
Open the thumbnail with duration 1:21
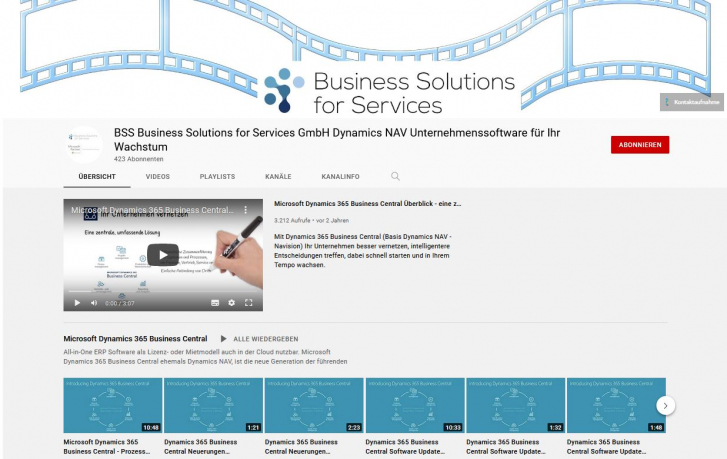[x=213, y=406]
